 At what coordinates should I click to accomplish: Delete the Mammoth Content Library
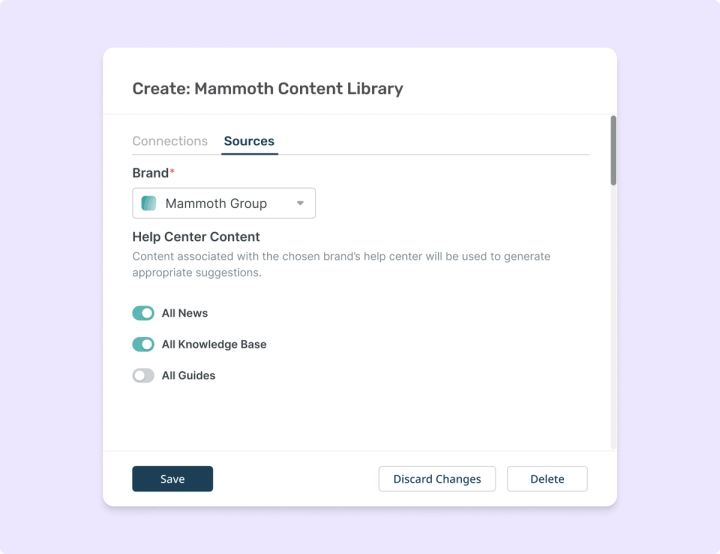coord(547,479)
